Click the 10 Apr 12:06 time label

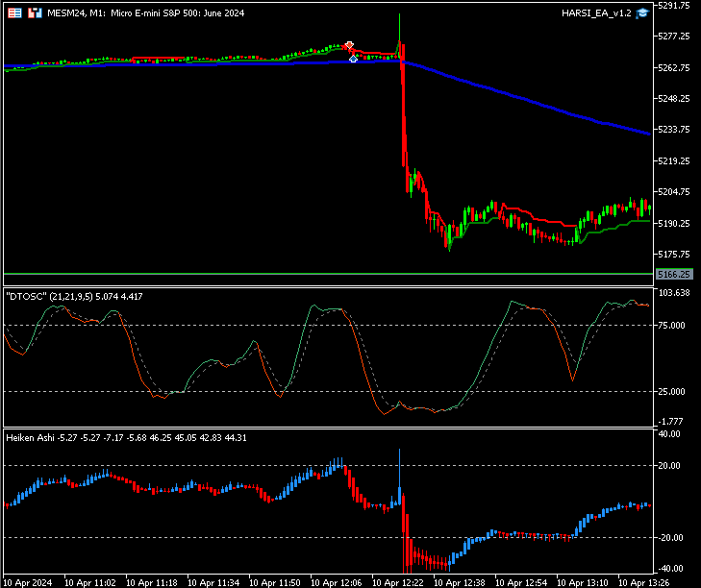point(337,582)
